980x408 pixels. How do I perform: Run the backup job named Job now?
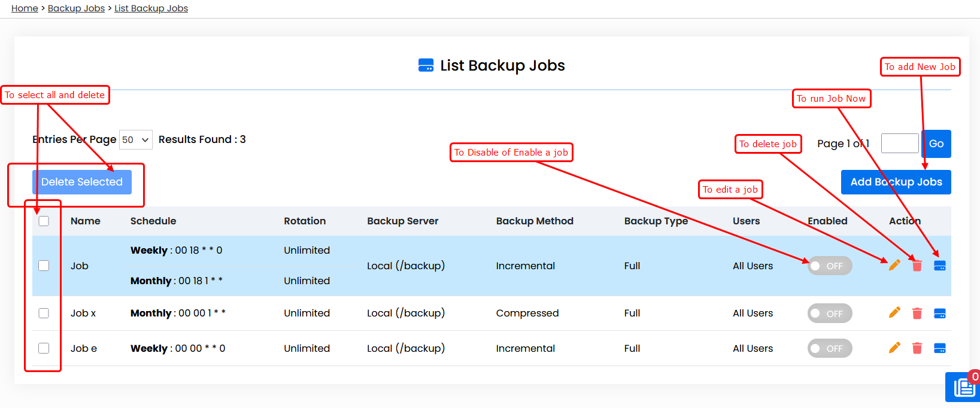pos(940,266)
